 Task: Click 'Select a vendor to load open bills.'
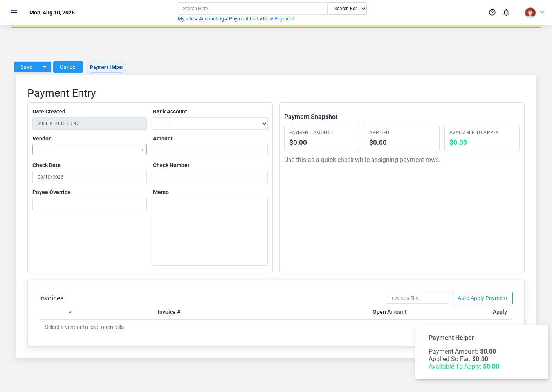pyautogui.click(x=85, y=327)
